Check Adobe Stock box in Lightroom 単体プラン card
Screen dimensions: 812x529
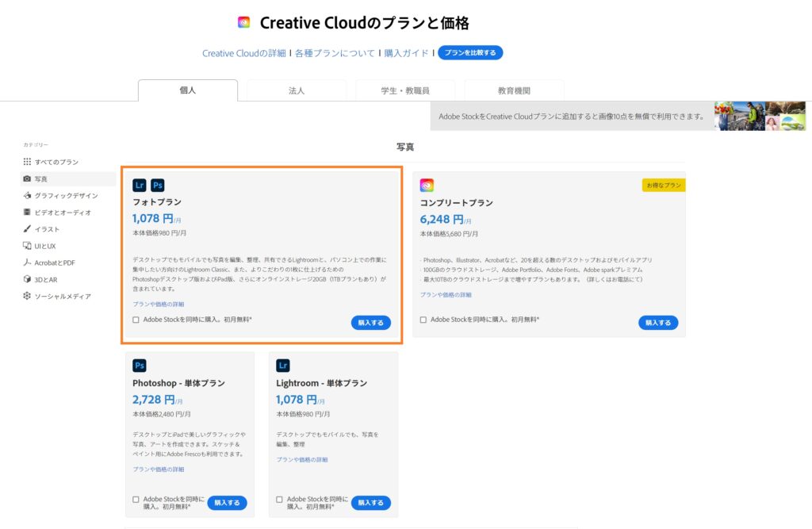279,500
